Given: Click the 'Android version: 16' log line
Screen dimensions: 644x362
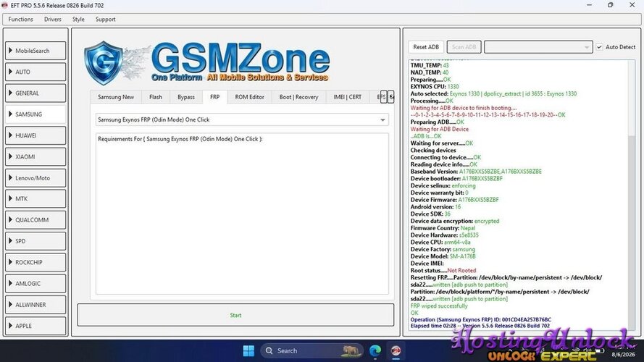Looking at the screenshot, I should (435, 207).
